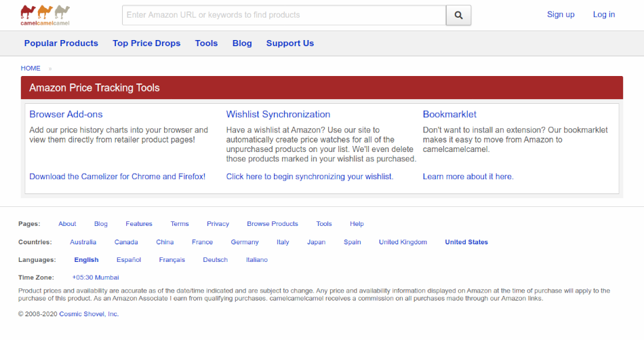The image size is (644, 340).
Task: Open the Popular Products menu
Action: point(61,43)
